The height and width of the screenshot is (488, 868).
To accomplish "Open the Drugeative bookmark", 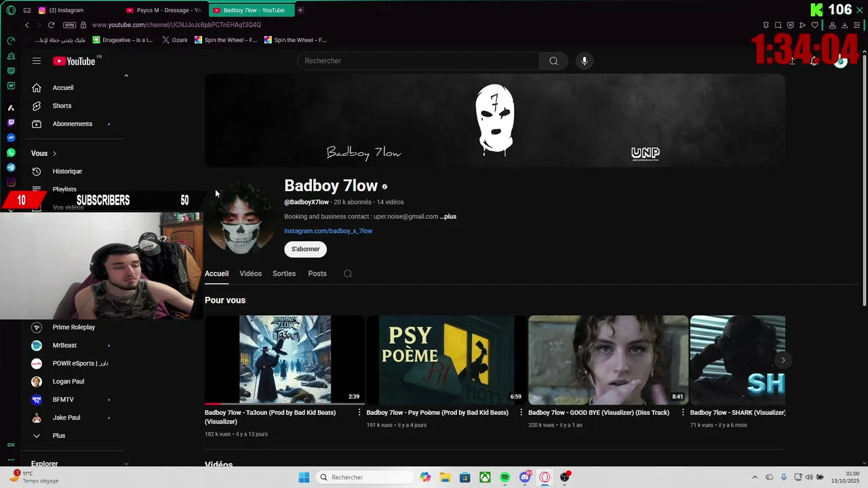I will tap(123, 40).
